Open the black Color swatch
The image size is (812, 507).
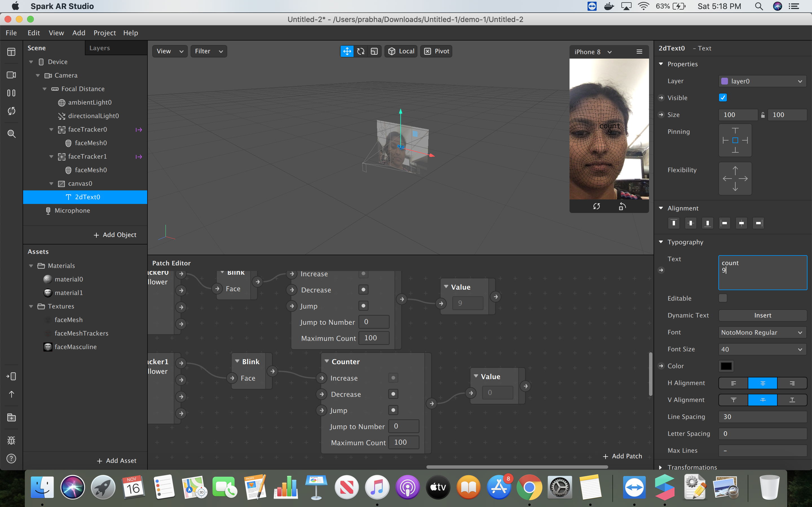tap(726, 366)
